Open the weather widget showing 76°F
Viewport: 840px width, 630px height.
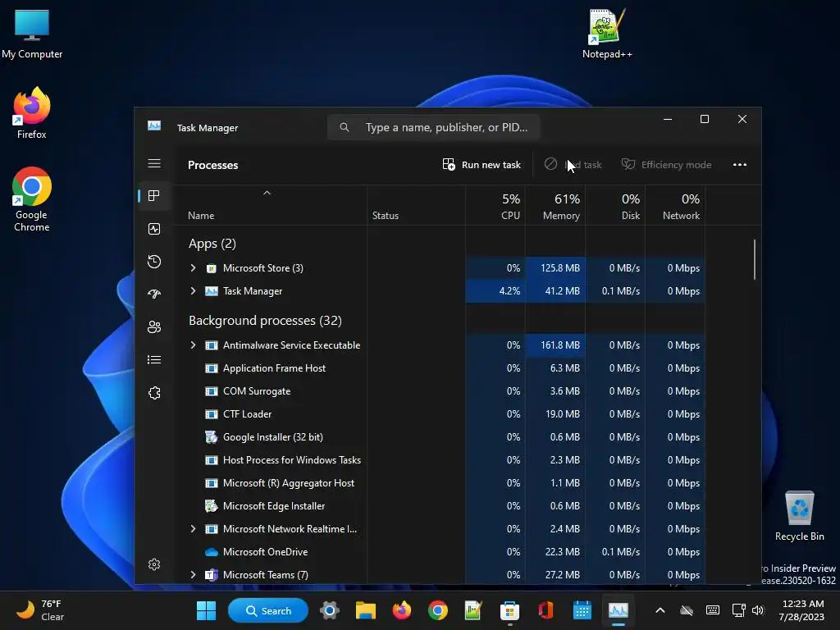pos(39,610)
